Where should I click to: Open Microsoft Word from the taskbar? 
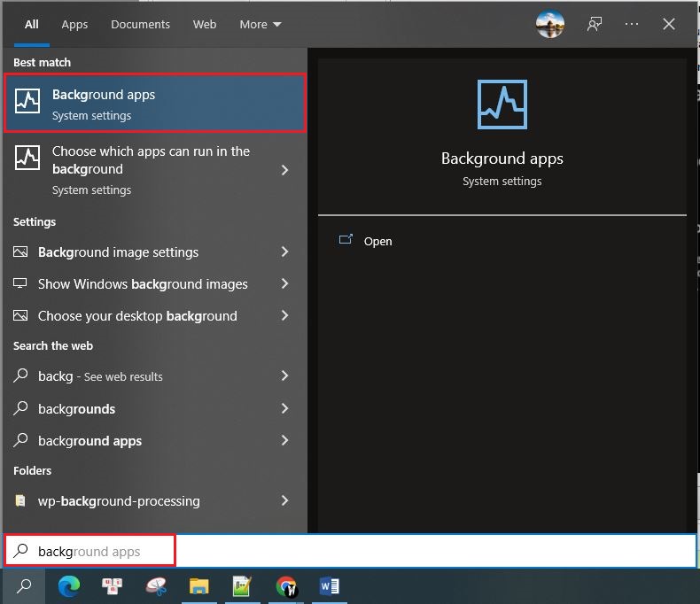[x=329, y=585]
